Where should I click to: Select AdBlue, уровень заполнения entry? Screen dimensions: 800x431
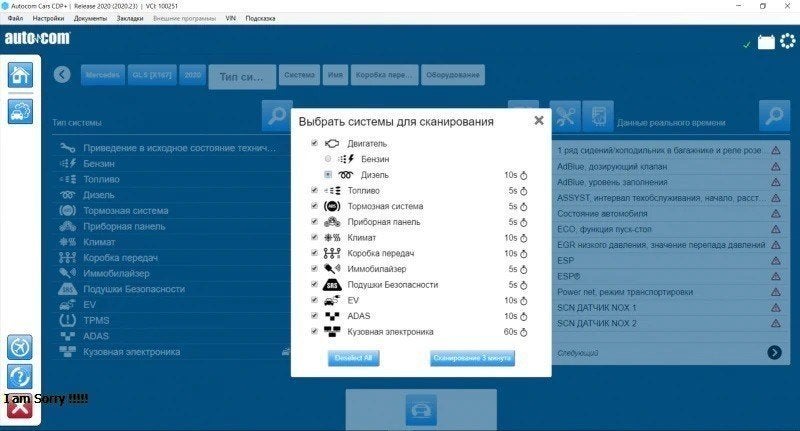click(670, 182)
